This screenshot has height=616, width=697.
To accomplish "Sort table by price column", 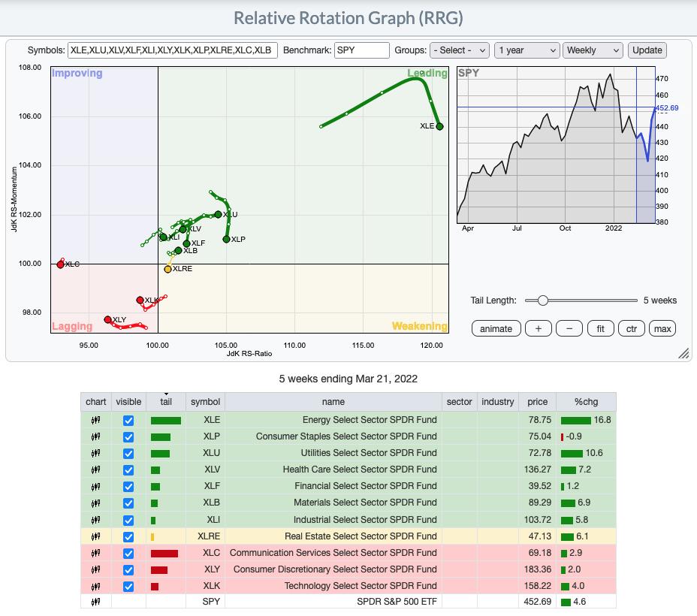I will [537, 402].
